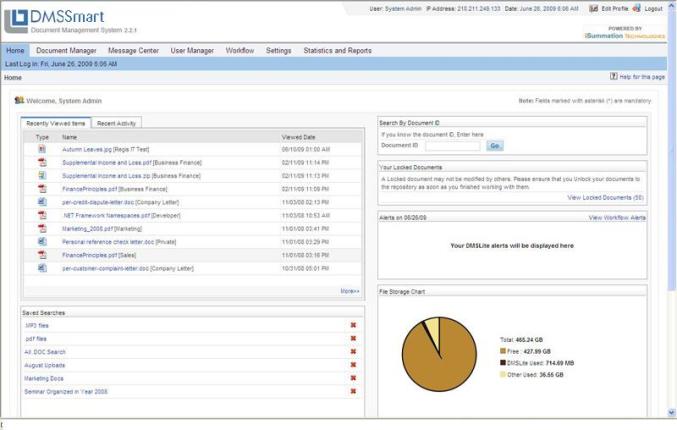Click the Logout icon in header
Viewport: 677px width, 430px height.
pos(636,8)
